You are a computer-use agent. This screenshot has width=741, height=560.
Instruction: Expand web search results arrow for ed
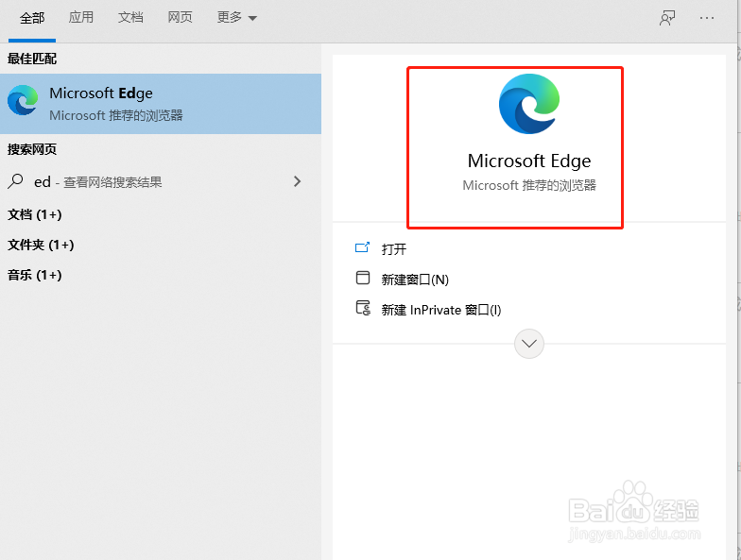pyautogui.click(x=297, y=181)
